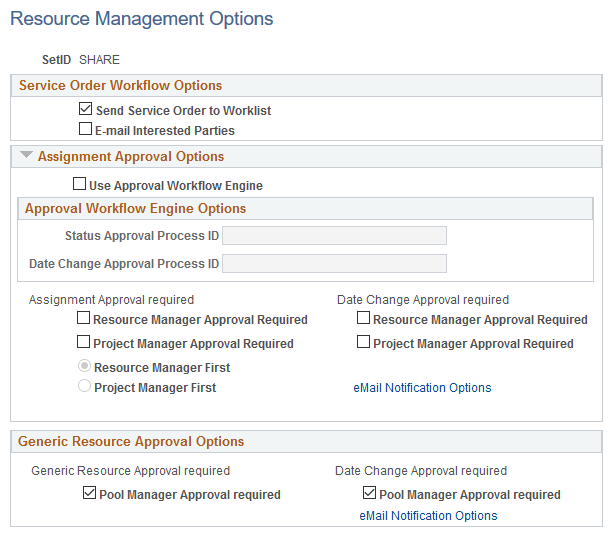Screen dimensions: 615x541
Task: Click the Date Change Approval Process ID field
Action: tap(334, 264)
